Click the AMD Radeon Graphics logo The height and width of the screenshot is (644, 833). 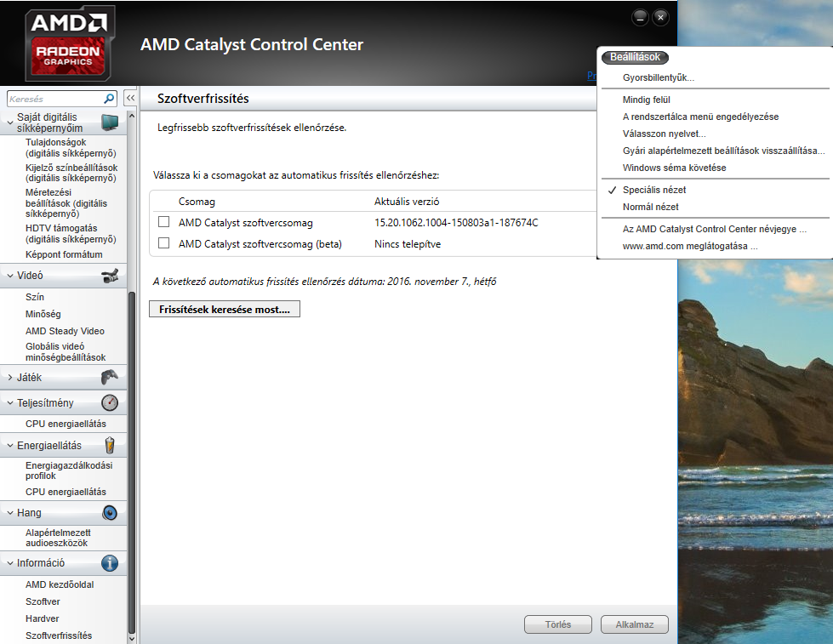point(69,43)
